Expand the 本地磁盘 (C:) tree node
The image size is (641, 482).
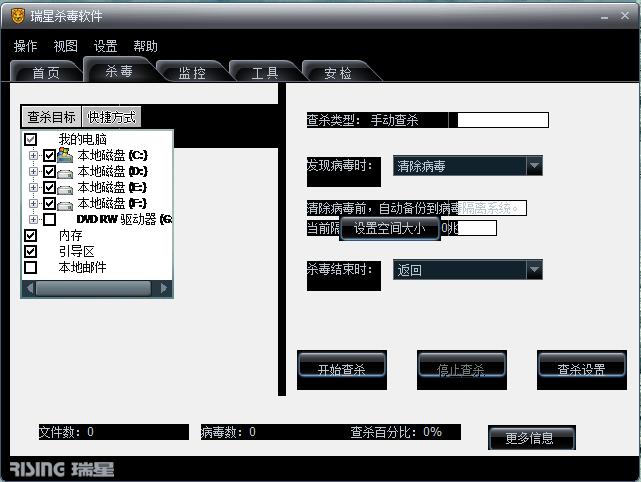[34, 155]
